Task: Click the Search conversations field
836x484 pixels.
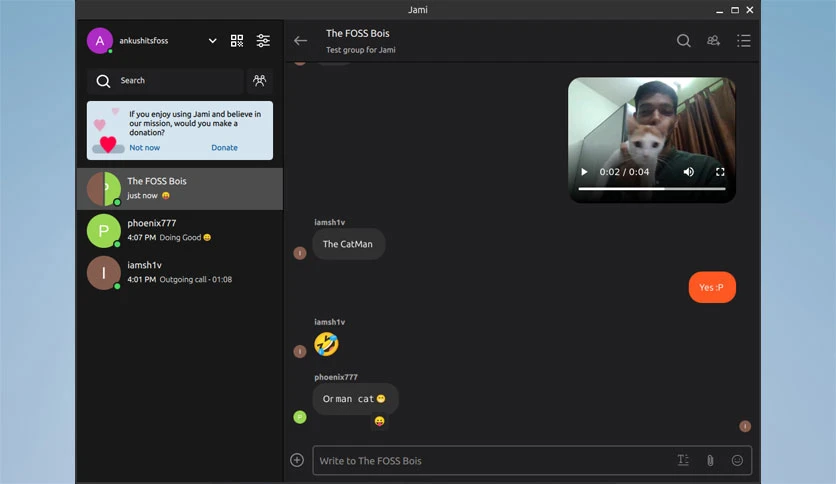Action: [x=165, y=80]
